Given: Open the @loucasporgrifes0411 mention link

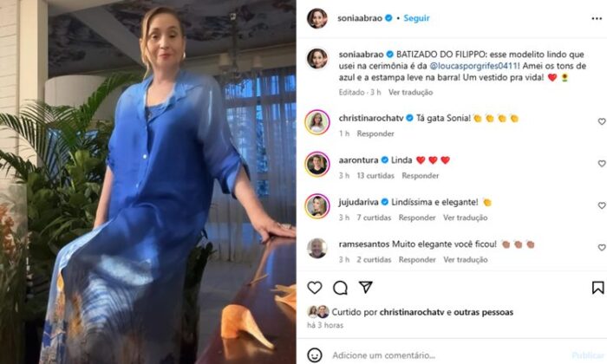Looking at the screenshot, I should (x=473, y=66).
